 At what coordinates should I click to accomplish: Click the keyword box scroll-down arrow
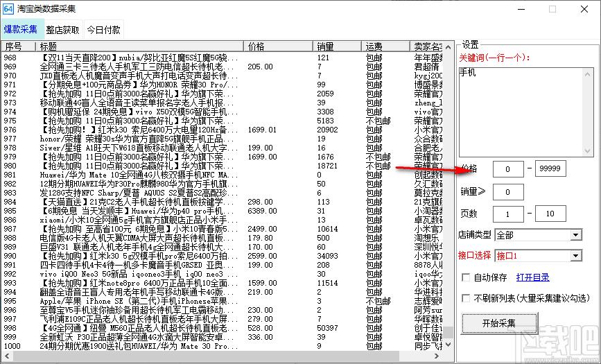tap(588, 150)
